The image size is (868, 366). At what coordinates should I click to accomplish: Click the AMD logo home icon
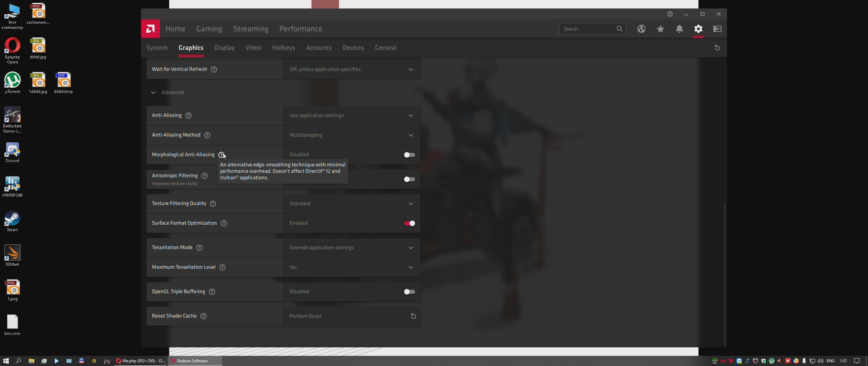150,29
